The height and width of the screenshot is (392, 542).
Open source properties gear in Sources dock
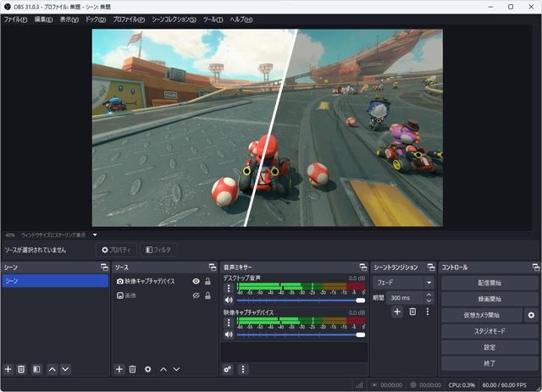(x=147, y=369)
